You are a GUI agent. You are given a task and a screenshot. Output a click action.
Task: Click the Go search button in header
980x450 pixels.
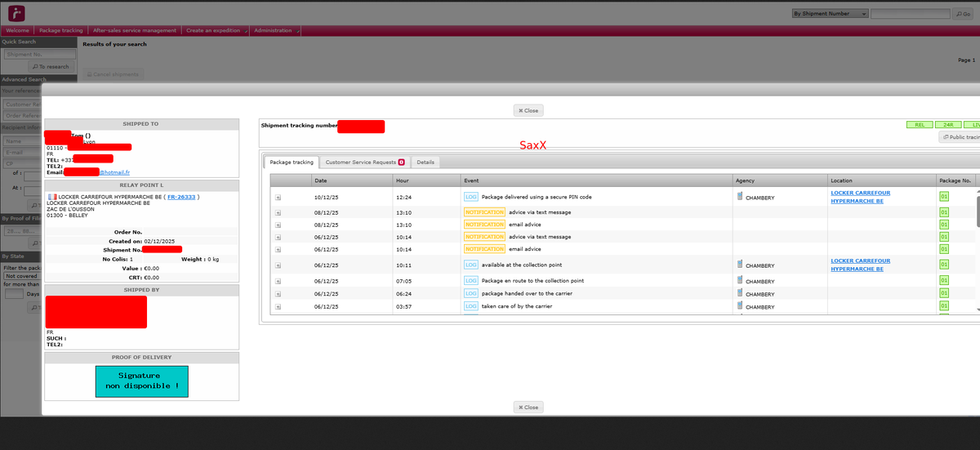pyautogui.click(x=964, y=14)
